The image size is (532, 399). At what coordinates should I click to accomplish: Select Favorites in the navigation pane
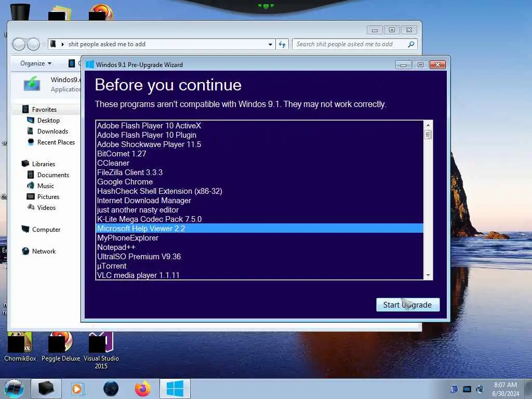[44, 109]
